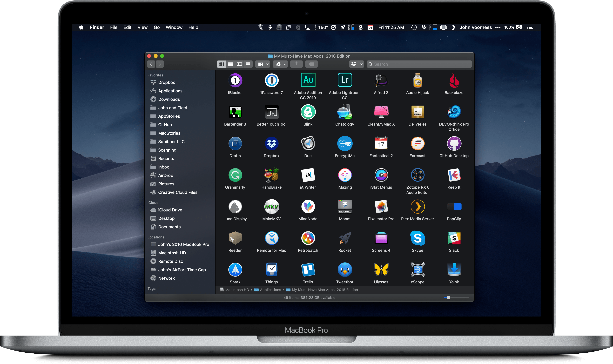Select the DEVONthink Pro Office icon
The image size is (613, 364).
pos(454,112)
